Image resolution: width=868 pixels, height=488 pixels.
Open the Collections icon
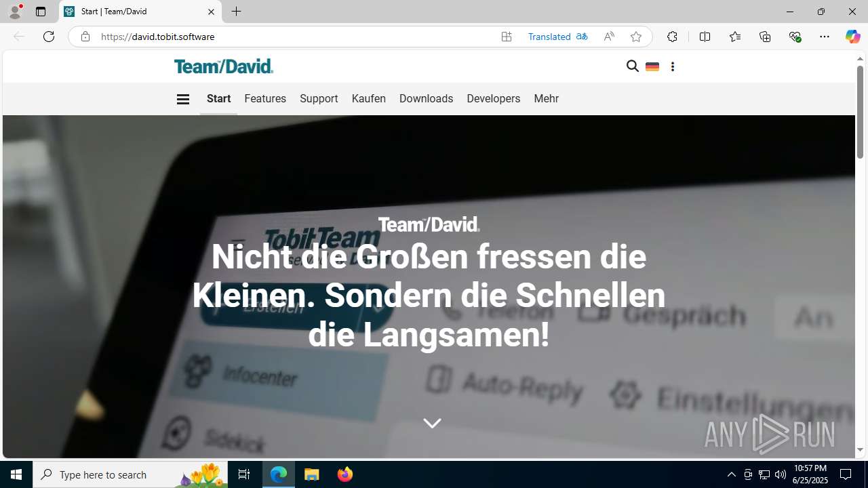pyautogui.click(x=765, y=37)
